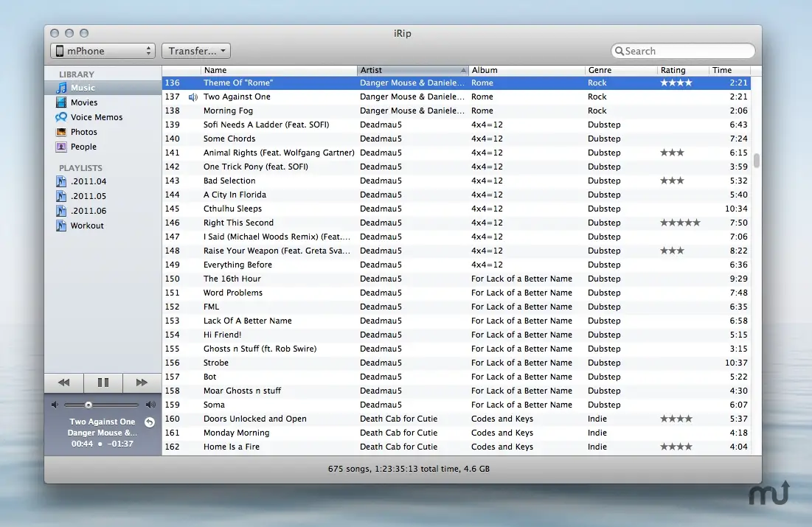Click the Workout playlist icon
Viewport: 812px width, 527px height.
[x=61, y=226]
